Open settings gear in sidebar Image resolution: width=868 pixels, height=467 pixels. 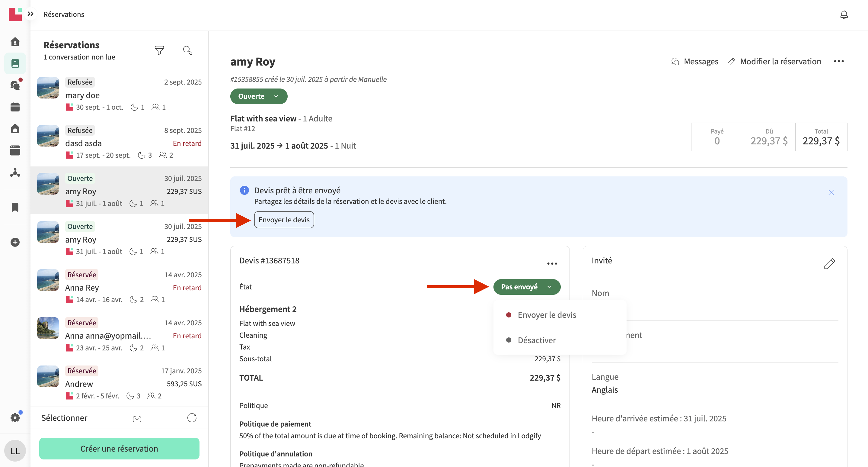[15, 418]
